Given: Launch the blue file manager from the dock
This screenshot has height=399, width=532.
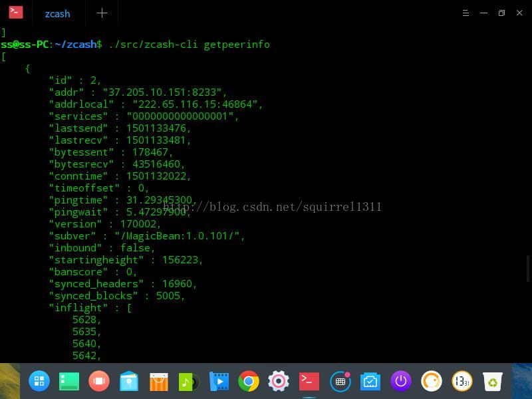Looking at the screenshot, I should (129, 381).
